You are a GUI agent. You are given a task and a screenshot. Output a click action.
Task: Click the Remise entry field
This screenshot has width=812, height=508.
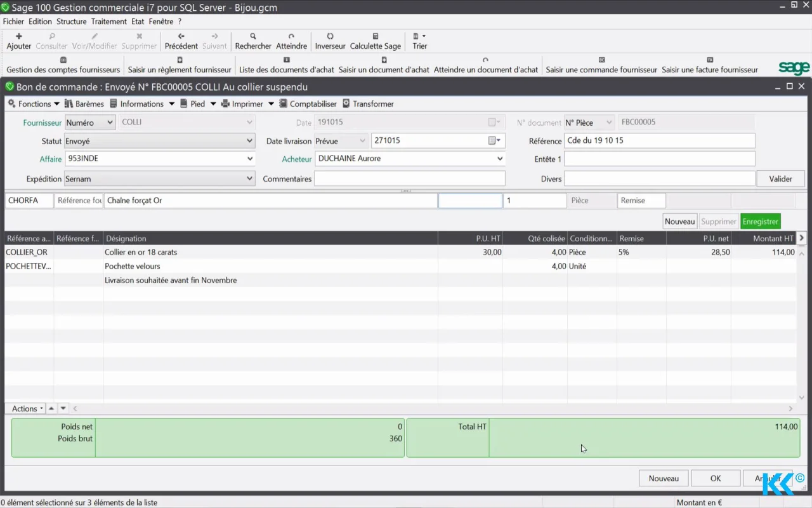pyautogui.click(x=642, y=201)
